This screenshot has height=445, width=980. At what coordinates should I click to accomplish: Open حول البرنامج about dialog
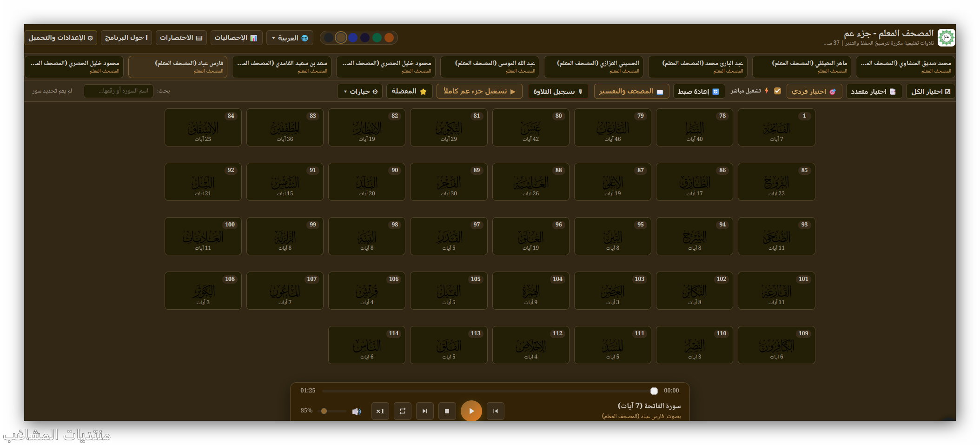tap(126, 38)
